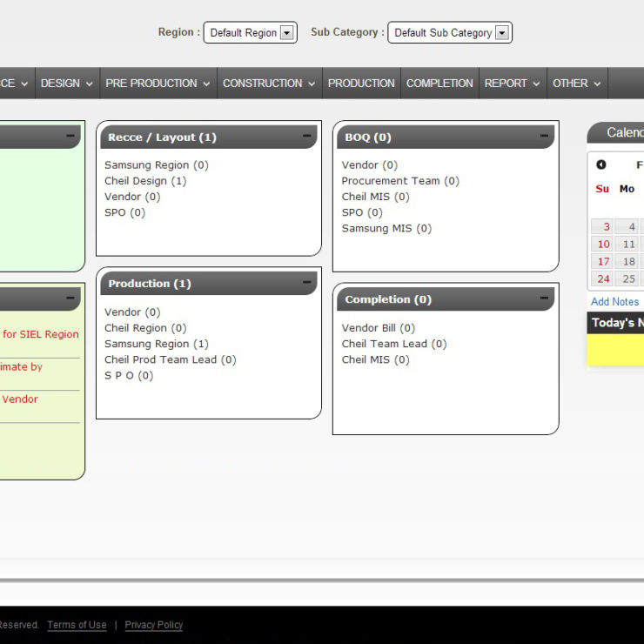Image resolution: width=644 pixels, height=644 pixels.
Task: Go to the COMPLETION menu item
Action: coord(439,84)
